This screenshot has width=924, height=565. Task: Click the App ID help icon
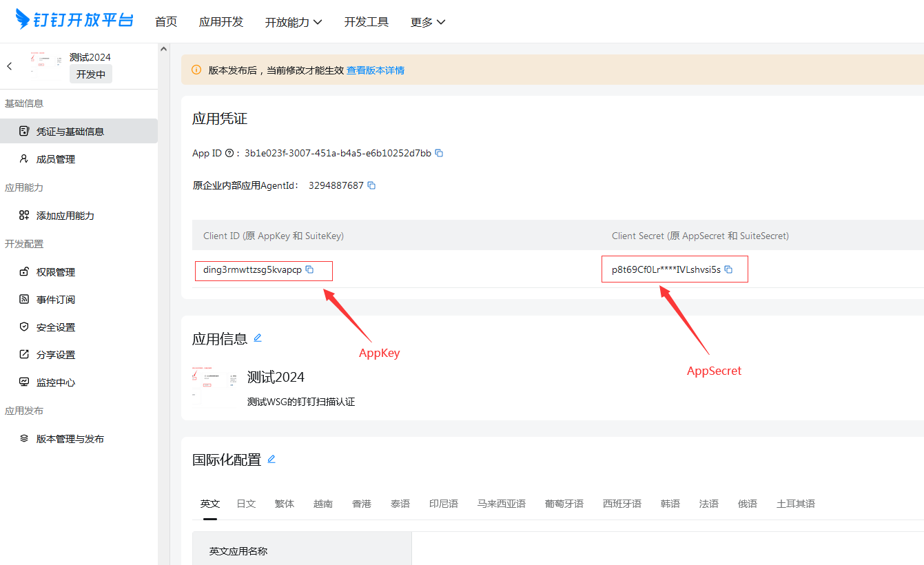coord(229,153)
